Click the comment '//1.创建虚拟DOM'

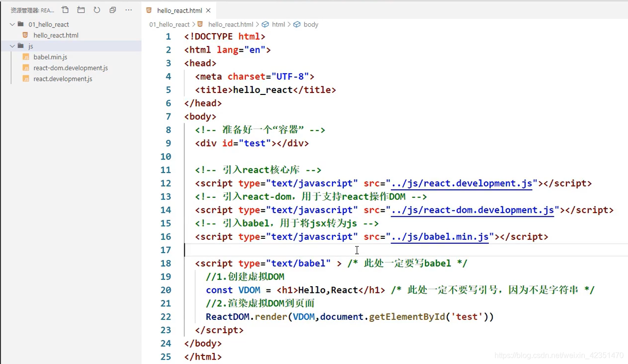click(245, 277)
